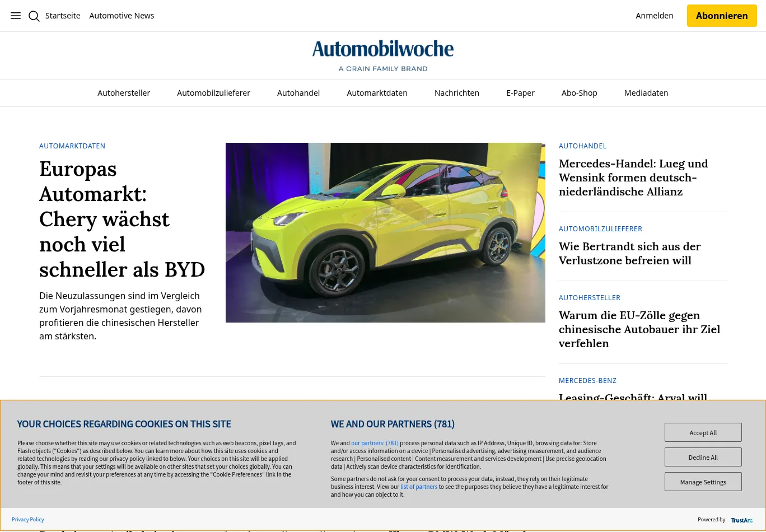View the list of partners

(419, 487)
